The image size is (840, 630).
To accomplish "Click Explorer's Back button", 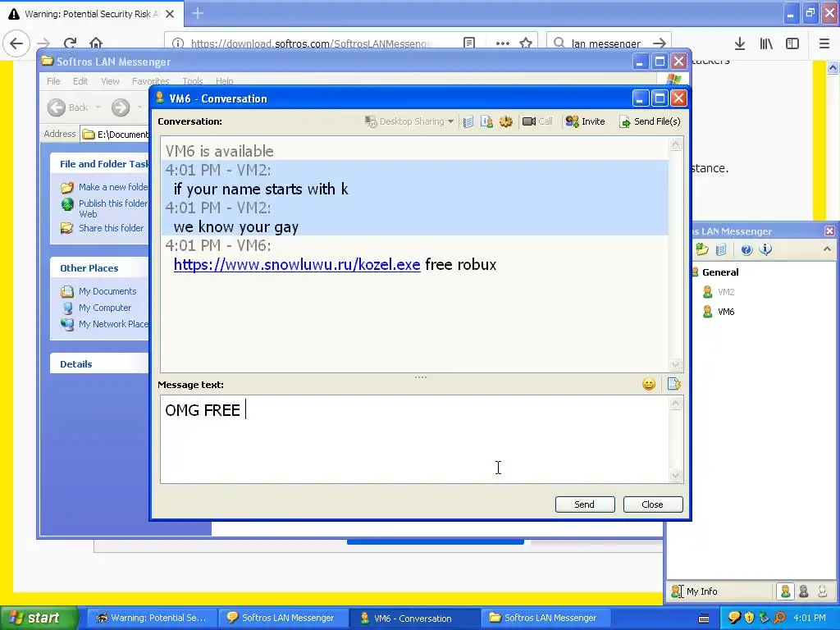I will click(x=67, y=107).
